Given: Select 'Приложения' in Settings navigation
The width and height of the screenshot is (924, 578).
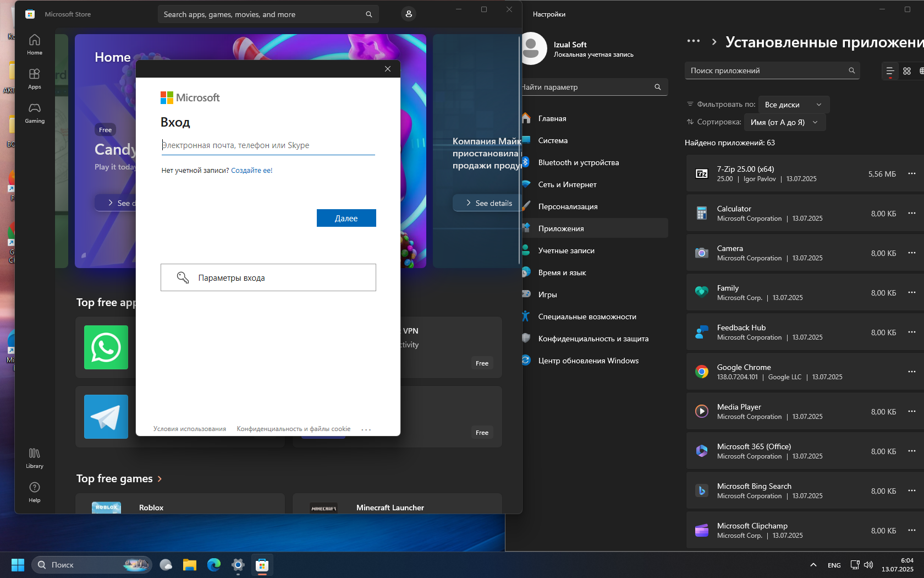Looking at the screenshot, I should click(595, 228).
